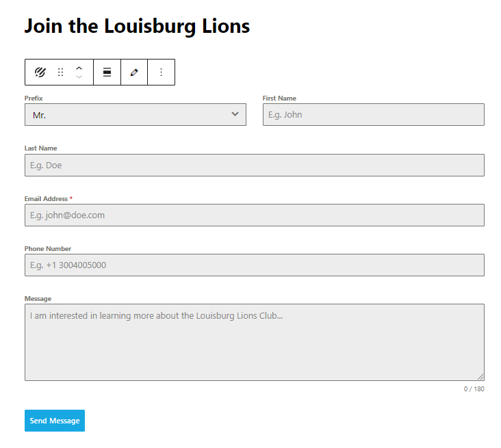The width and height of the screenshot is (501, 448).
Task: Click the Join the Louisburg Lions heading
Action: click(137, 27)
